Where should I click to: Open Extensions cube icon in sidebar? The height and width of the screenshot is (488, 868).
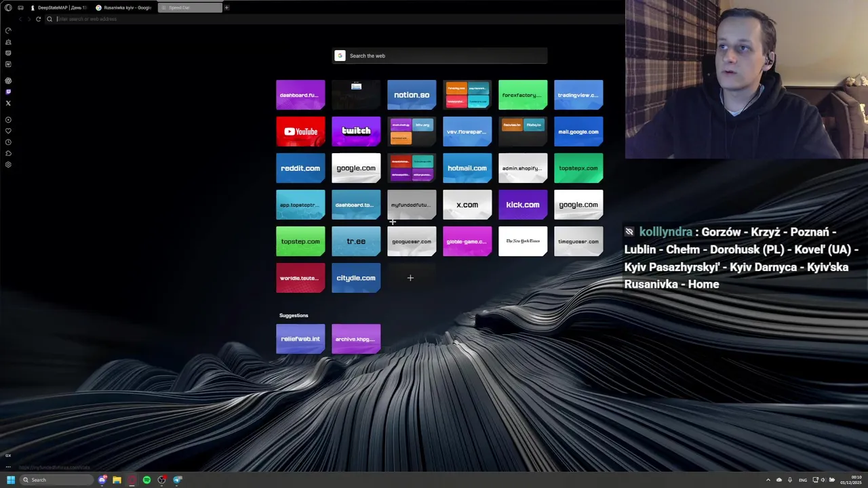click(8, 153)
